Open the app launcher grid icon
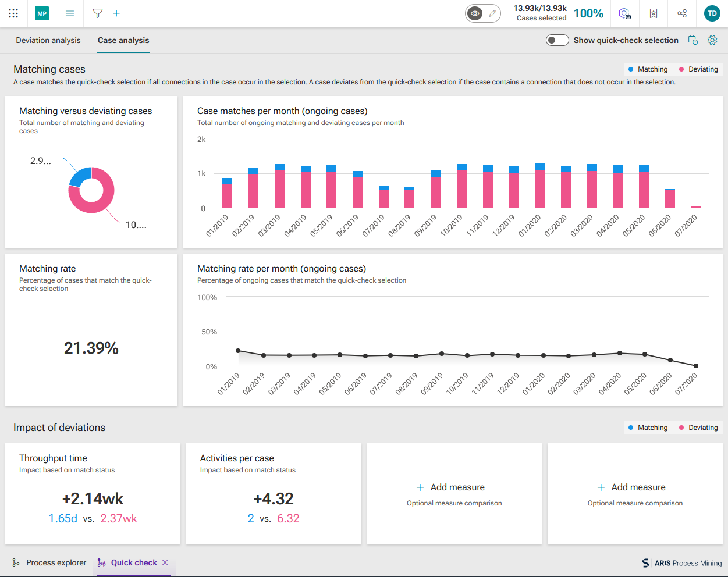 point(13,13)
